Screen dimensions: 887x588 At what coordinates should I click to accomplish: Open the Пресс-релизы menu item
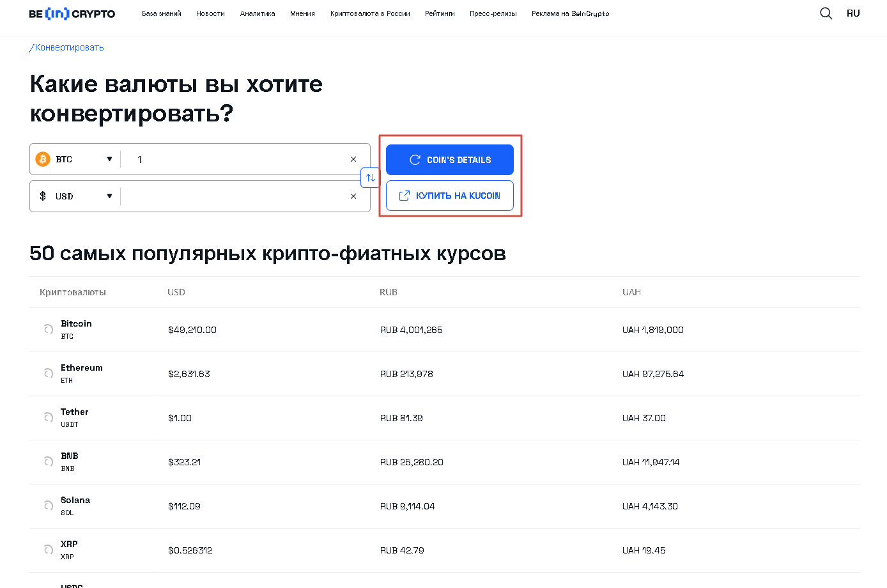point(493,13)
